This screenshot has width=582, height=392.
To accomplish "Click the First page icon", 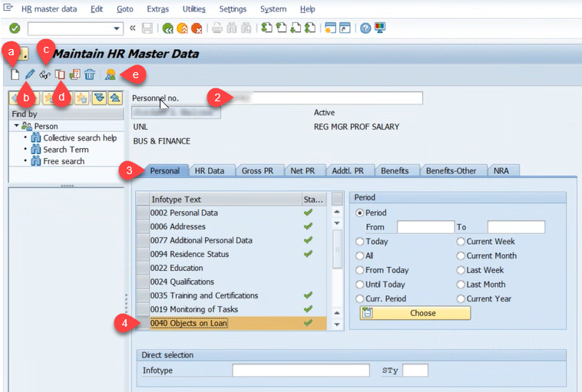I will pyautogui.click(x=266, y=28).
